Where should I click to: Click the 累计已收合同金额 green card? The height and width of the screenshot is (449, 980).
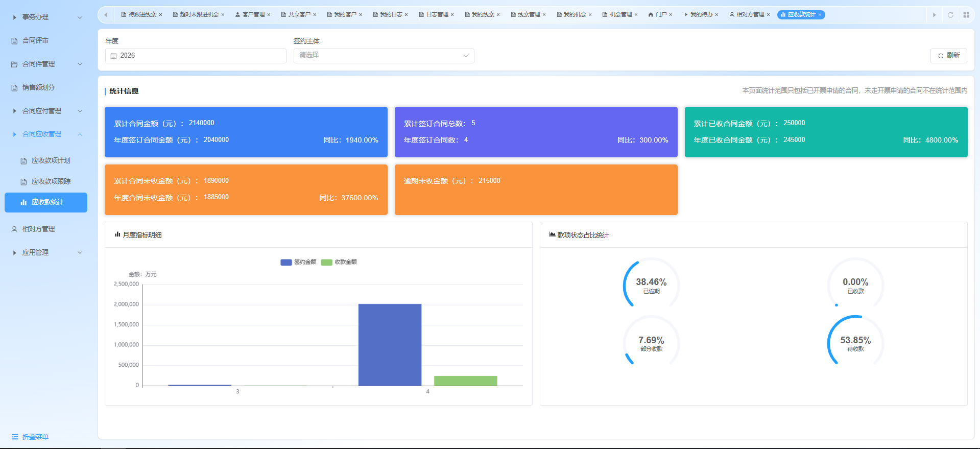pos(826,132)
